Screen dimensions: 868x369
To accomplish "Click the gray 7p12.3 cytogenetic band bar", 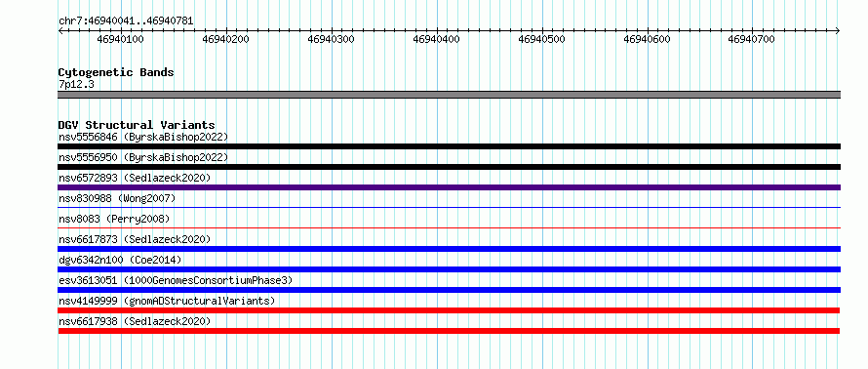I will pyautogui.click(x=449, y=95).
